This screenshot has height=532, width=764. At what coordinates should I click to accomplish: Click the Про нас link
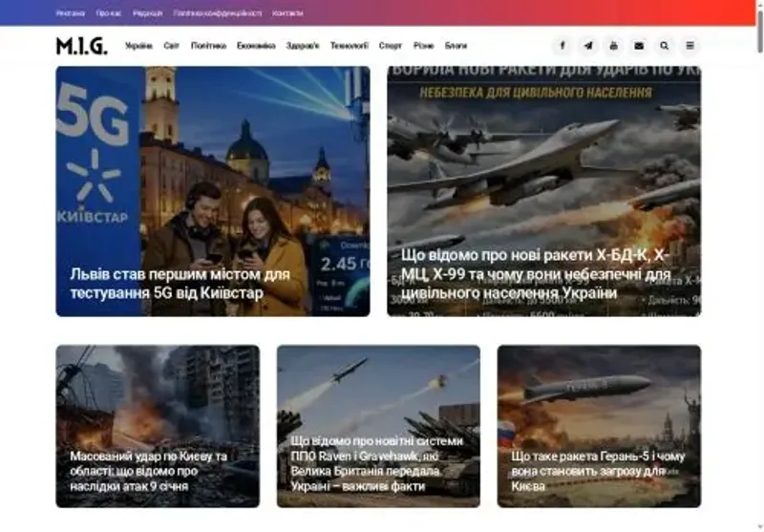pyautogui.click(x=109, y=13)
